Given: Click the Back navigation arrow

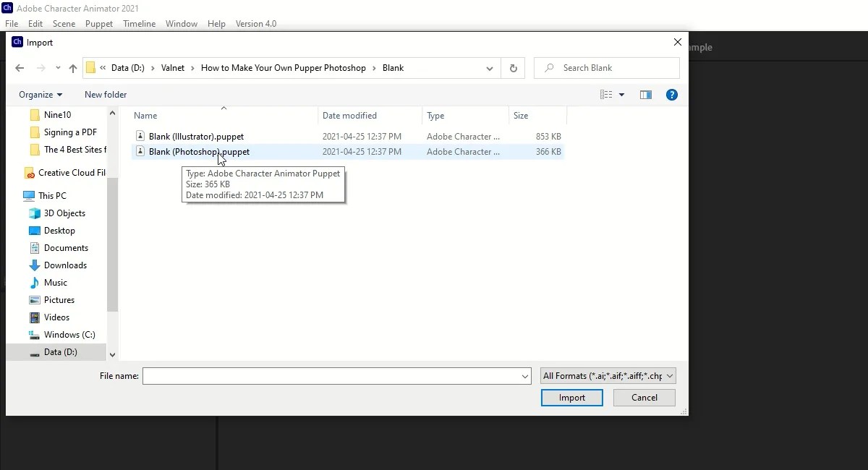Looking at the screenshot, I should [20, 68].
